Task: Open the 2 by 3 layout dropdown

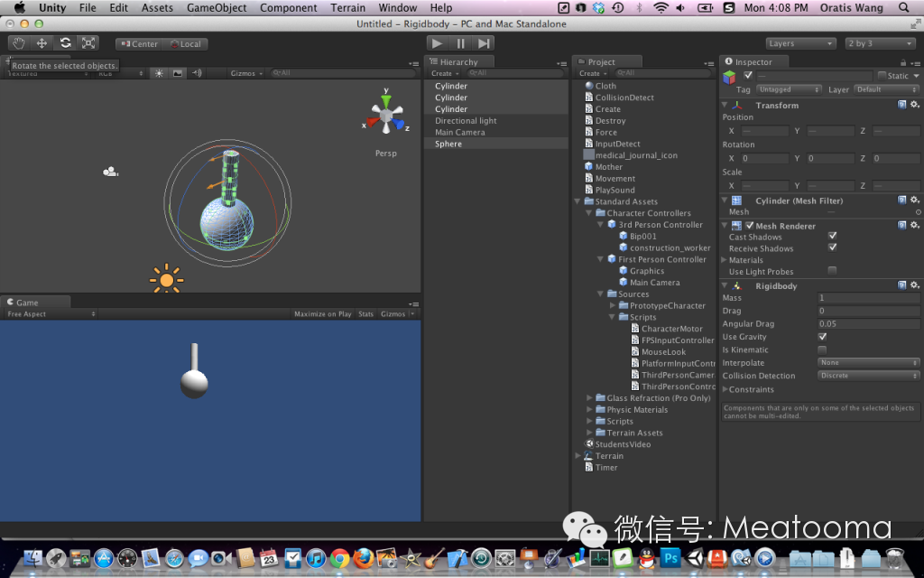Action: (880, 43)
